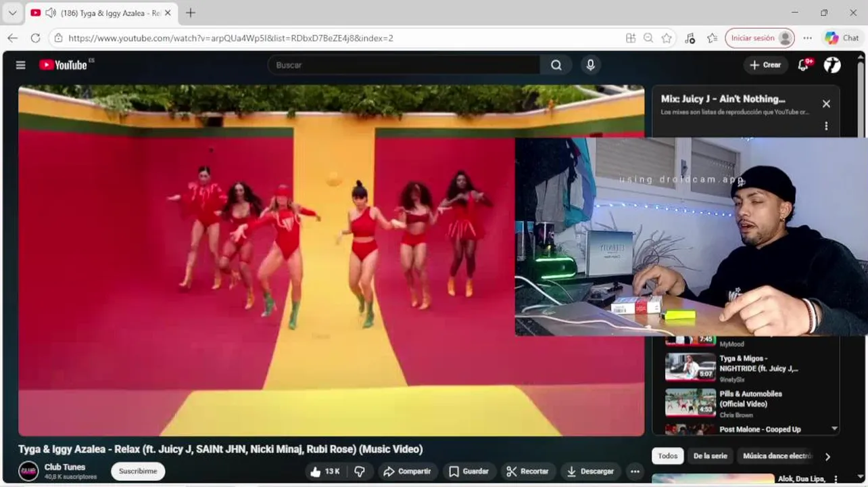Share the video with Compartir
Screen dimensions: 868x487
tap(407, 471)
